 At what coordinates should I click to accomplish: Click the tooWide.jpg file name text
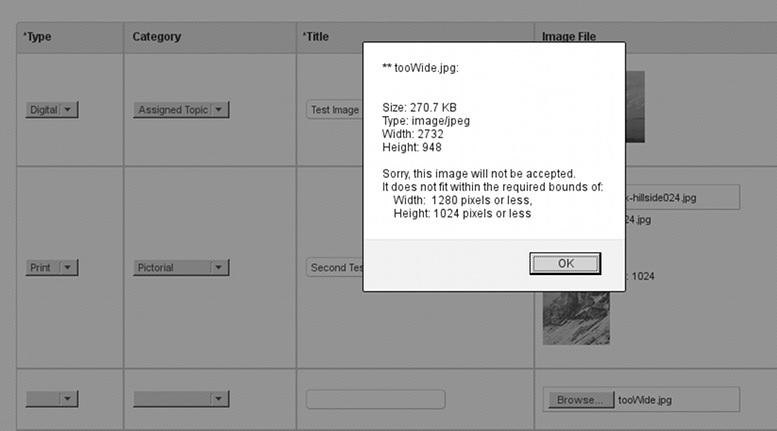tap(645, 400)
